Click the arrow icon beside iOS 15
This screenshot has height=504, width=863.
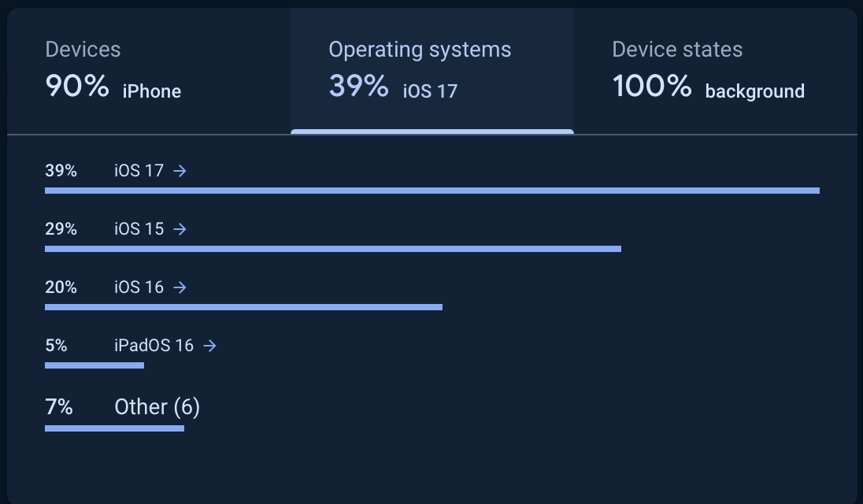180,229
